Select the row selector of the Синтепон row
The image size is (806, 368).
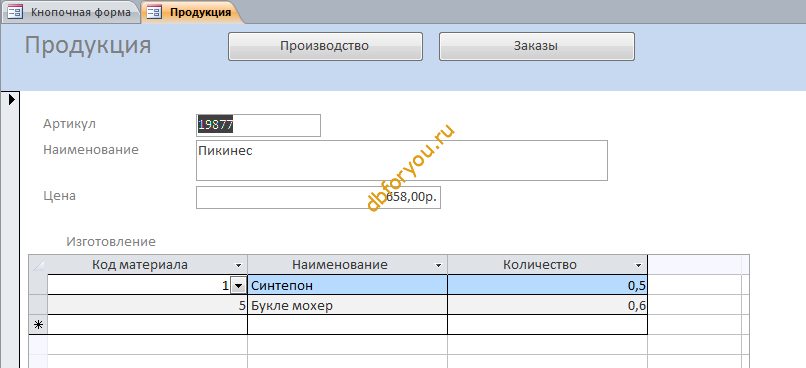point(38,285)
